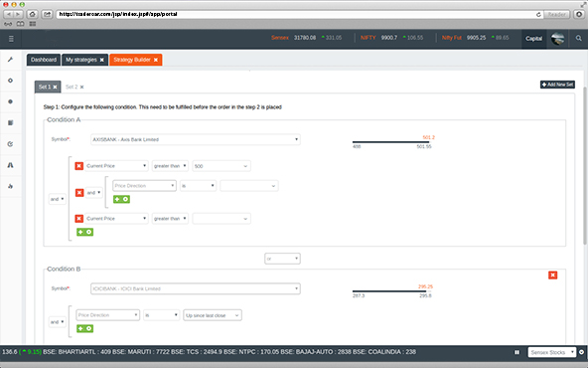Open the book-like icon in left sidebar
The width and height of the screenshot is (588, 368).
(x=11, y=122)
